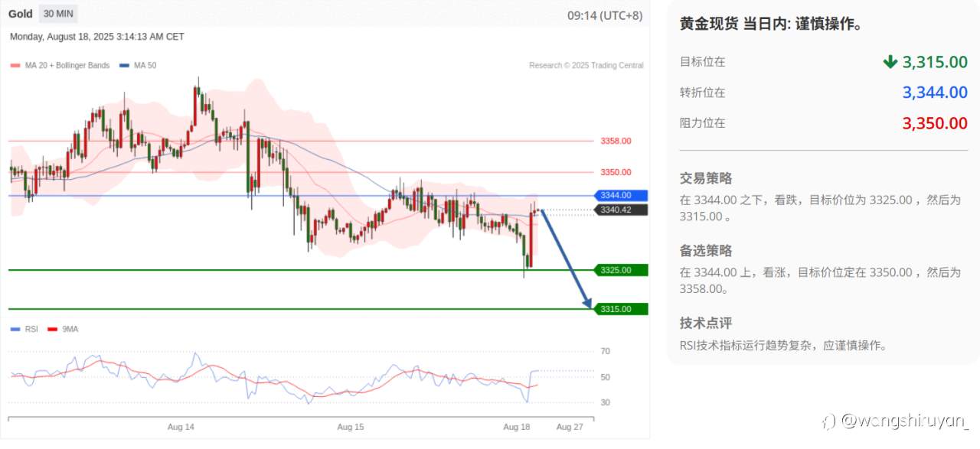This screenshot has height=449, width=980.
Task: Click the MA 20 pink color marker
Action: pos(15,66)
